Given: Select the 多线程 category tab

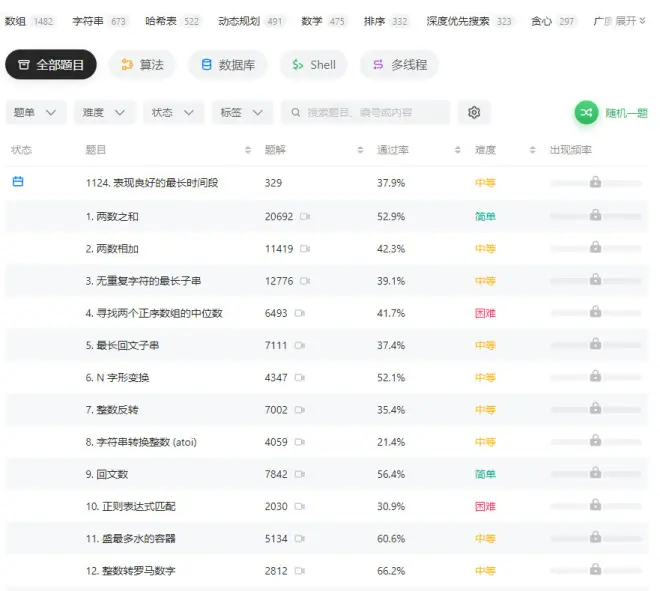Looking at the screenshot, I should pos(399,65).
